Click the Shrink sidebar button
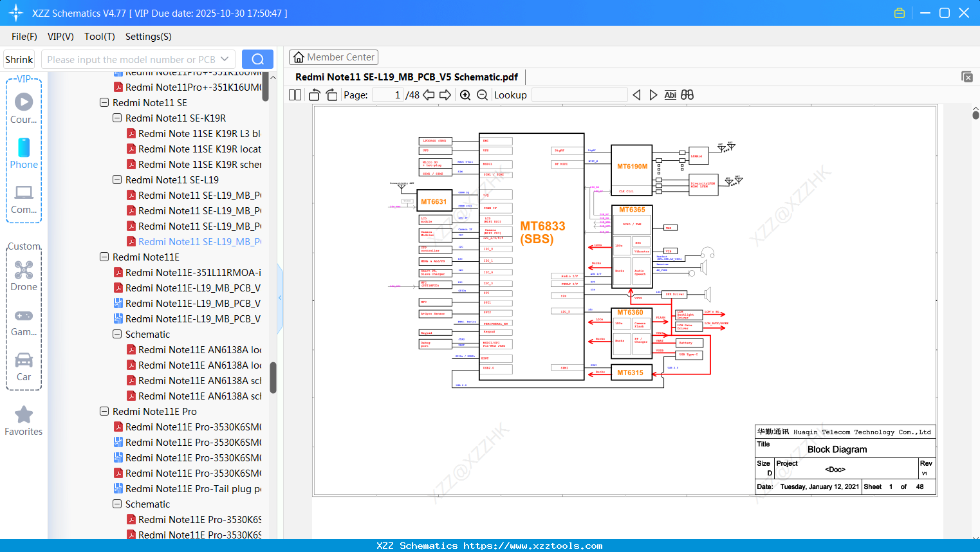Image resolution: width=980 pixels, height=552 pixels. [x=19, y=59]
